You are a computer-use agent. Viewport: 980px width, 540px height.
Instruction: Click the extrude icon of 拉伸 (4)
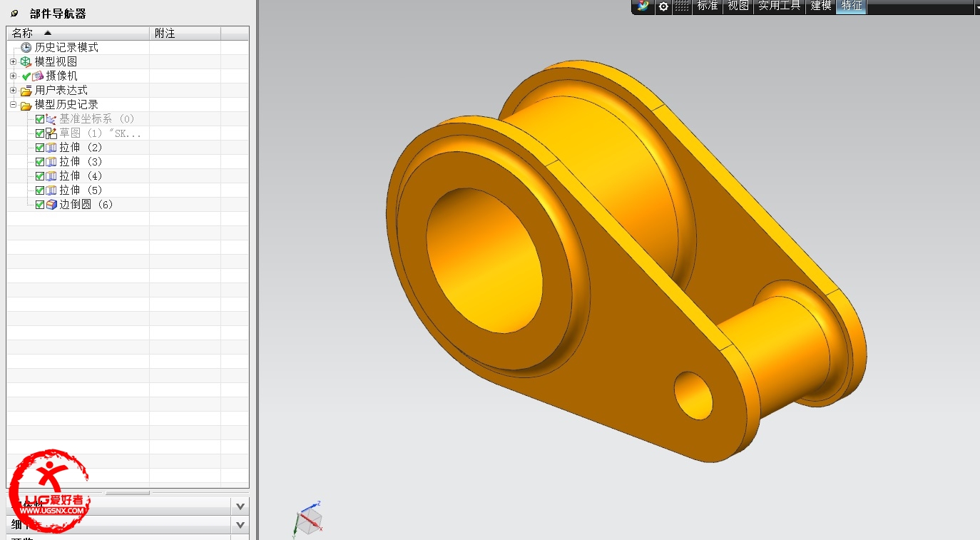(x=51, y=176)
